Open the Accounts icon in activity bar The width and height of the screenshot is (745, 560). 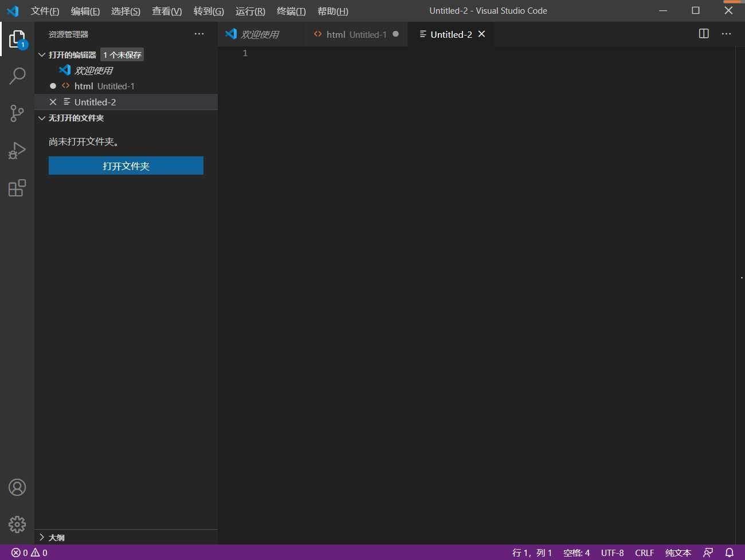pyautogui.click(x=17, y=487)
